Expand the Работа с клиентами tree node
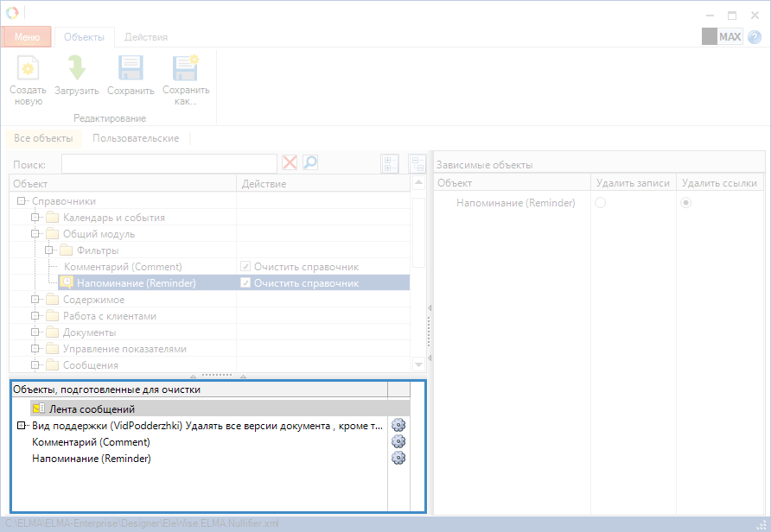Viewport: 771px width, 532px height. click(36, 316)
